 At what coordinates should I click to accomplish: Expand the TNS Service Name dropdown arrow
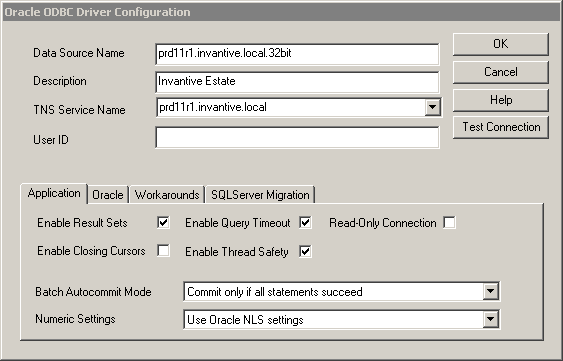point(432,107)
